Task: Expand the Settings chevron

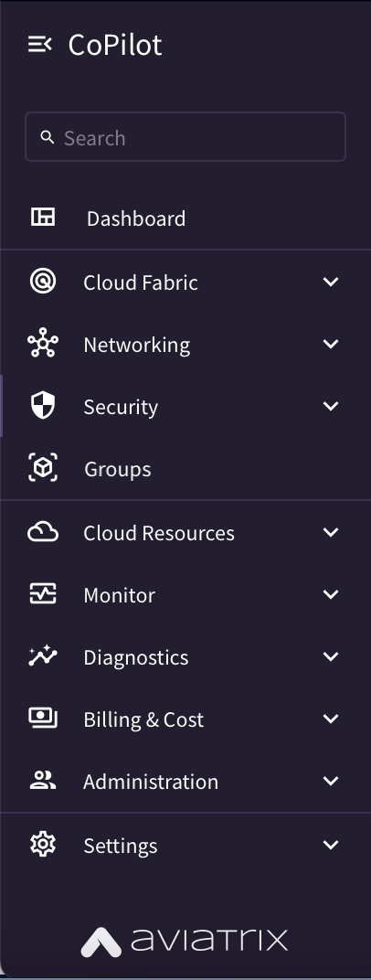Action: pyautogui.click(x=331, y=845)
